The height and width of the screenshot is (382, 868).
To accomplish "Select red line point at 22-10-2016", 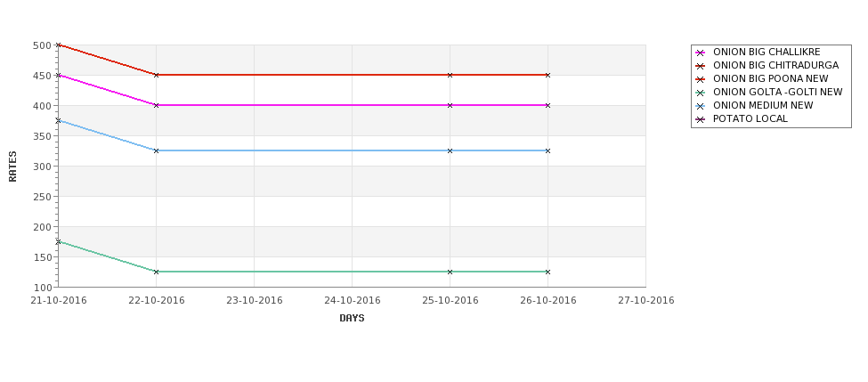I will [156, 75].
